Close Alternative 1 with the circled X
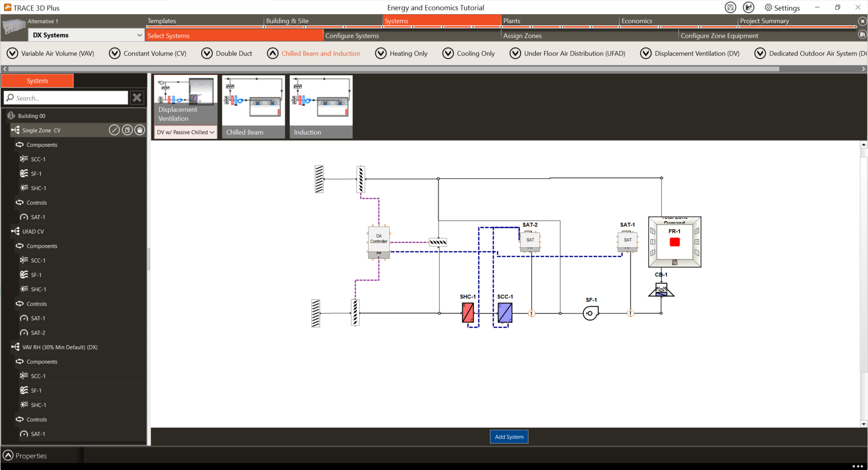 coord(863,21)
